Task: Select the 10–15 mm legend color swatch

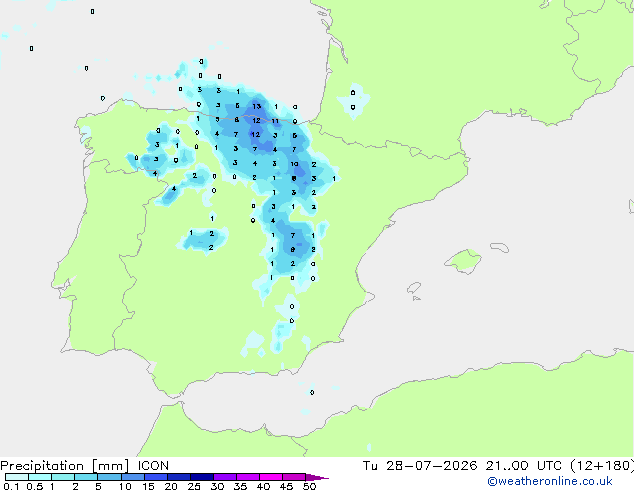Action: 132,477
